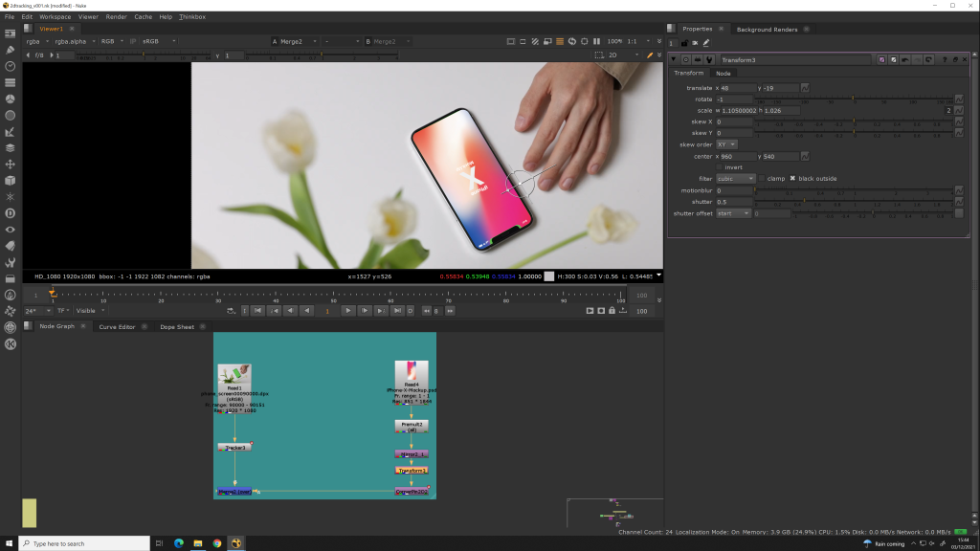Select the Tracker3 node
Viewport: 980px width, 551px height.
(x=234, y=447)
